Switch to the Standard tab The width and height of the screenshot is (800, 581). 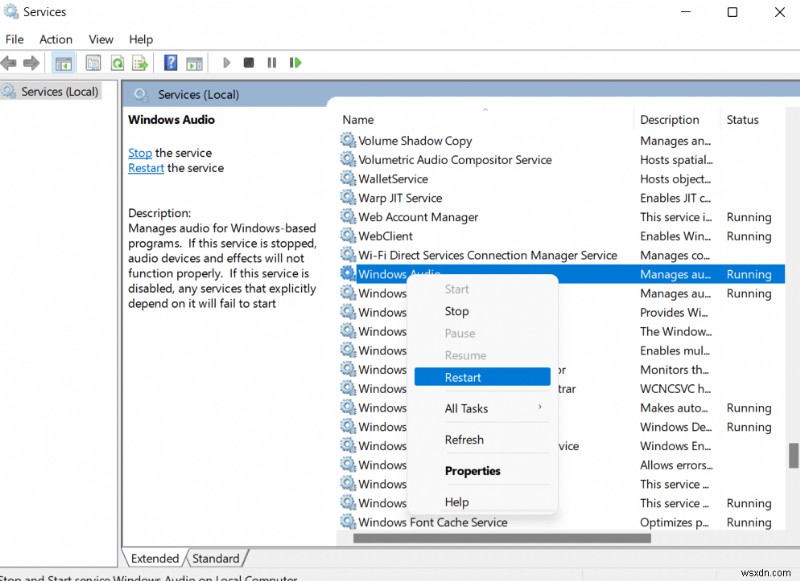[x=216, y=558]
